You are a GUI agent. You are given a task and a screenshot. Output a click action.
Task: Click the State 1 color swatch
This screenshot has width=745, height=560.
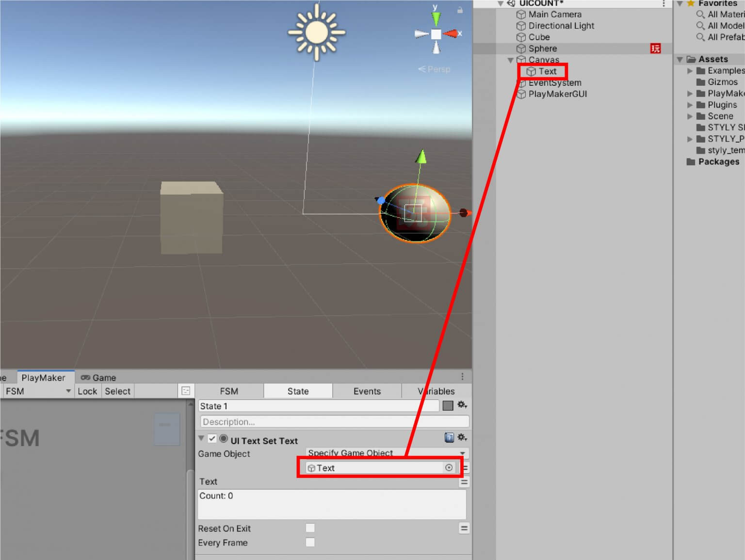(x=447, y=406)
